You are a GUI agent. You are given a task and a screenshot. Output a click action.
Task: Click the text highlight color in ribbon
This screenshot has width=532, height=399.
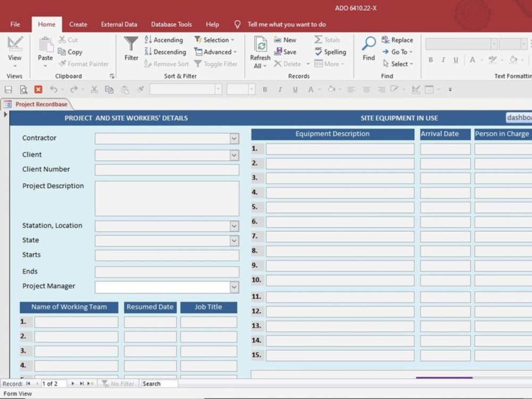(492, 60)
